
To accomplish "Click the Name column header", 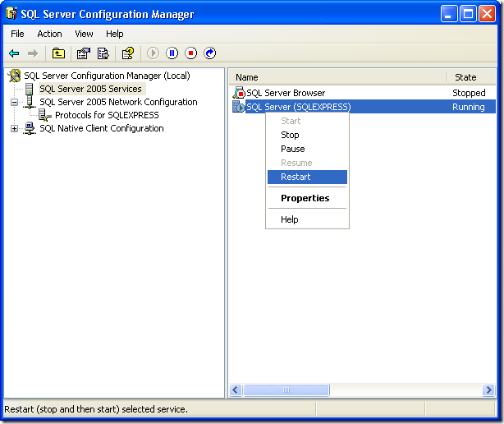I will (338, 77).
